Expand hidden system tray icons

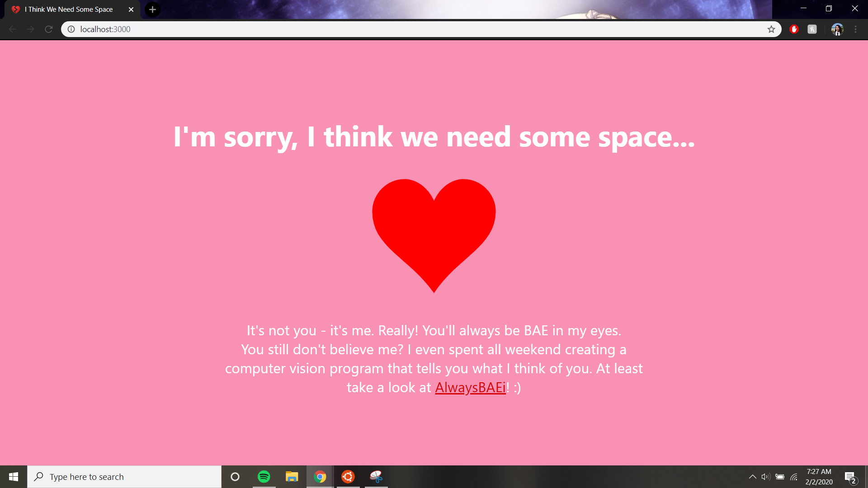point(753,477)
